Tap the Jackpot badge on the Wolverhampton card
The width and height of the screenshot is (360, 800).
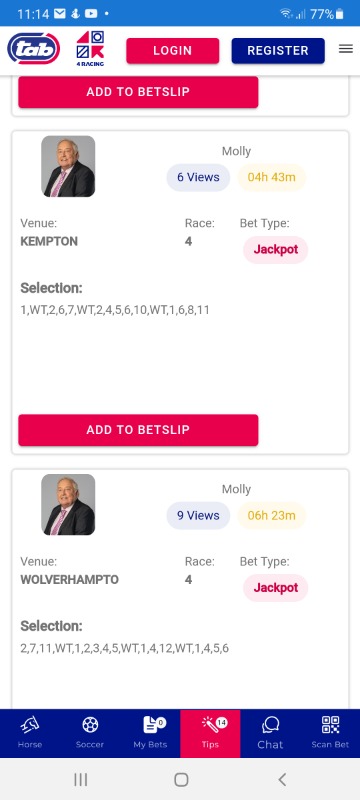pos(275,588)
